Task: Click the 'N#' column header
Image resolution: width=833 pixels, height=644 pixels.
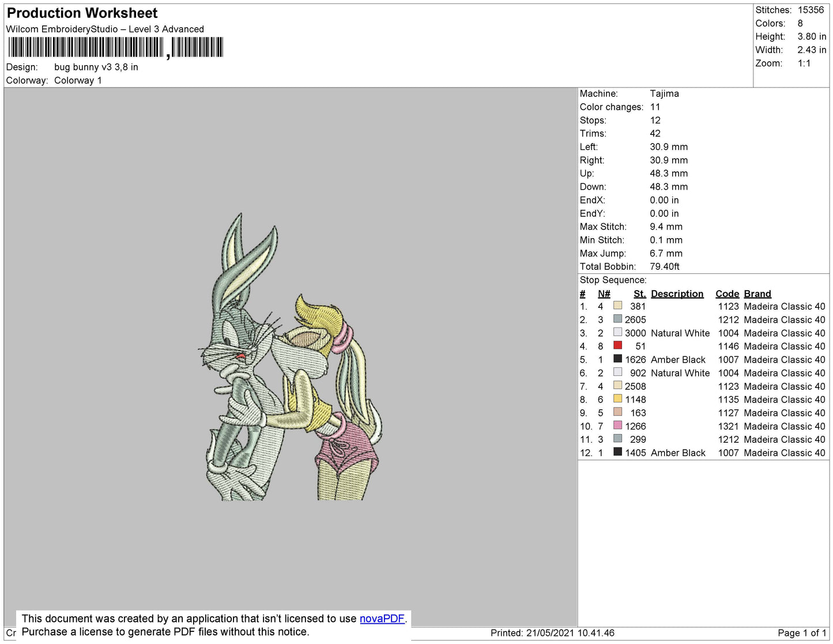Action: click(x=604, y=293)
